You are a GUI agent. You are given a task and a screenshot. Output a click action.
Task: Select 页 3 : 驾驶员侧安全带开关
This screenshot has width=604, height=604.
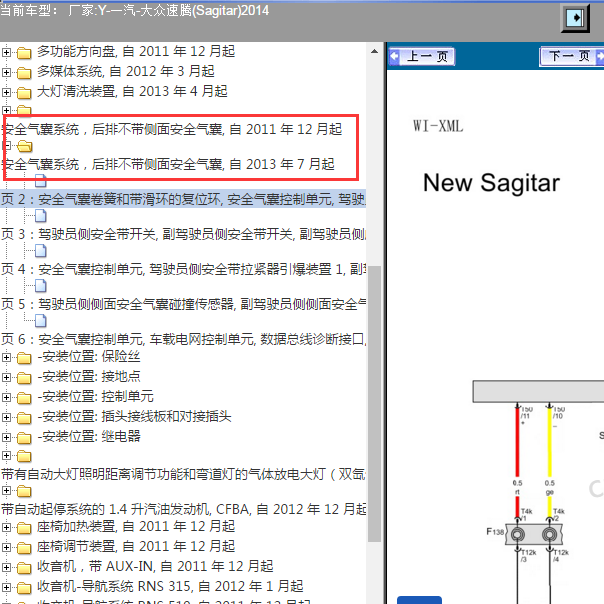[183, 234]
